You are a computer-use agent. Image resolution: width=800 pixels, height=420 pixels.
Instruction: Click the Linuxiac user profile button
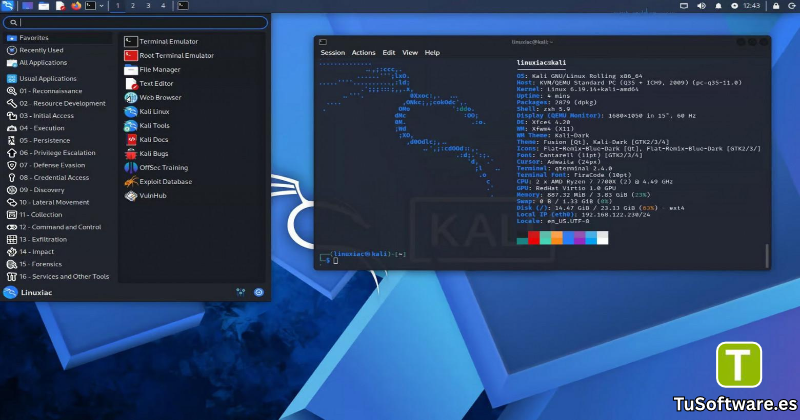click(28, 292)
